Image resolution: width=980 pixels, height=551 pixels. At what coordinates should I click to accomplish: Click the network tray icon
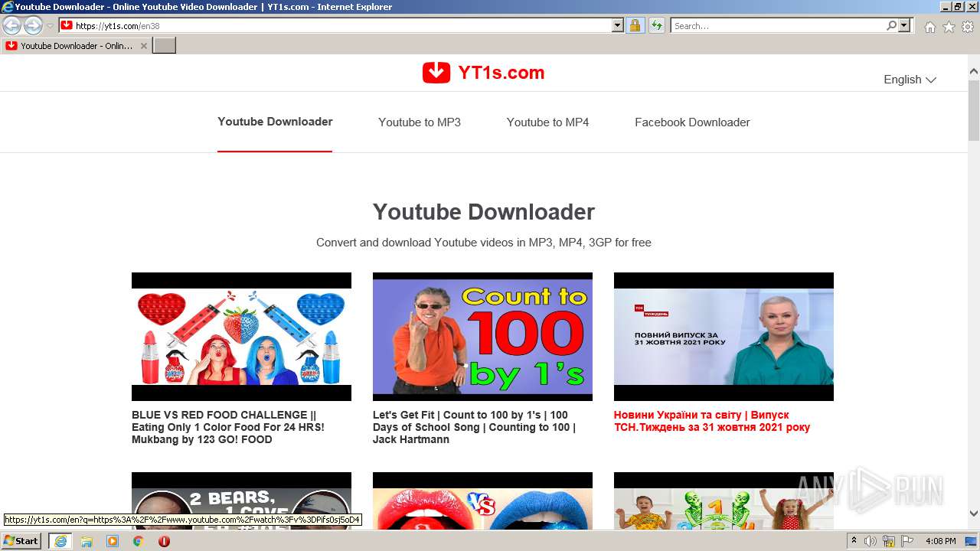(889, 541)
